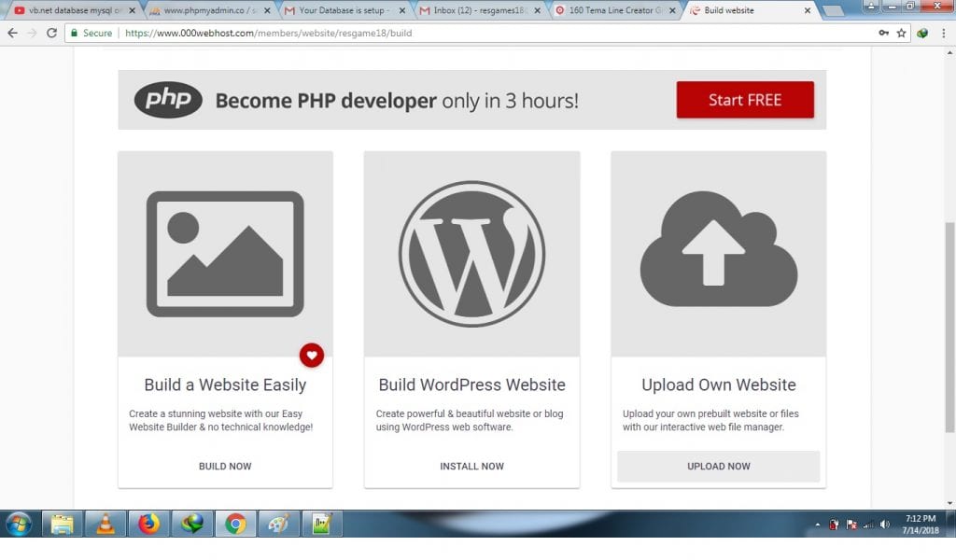This screenshot has height=560, width=956.
Task: Click INSTALL NOW under Build WordPress Website
Action: coord(471,466)
